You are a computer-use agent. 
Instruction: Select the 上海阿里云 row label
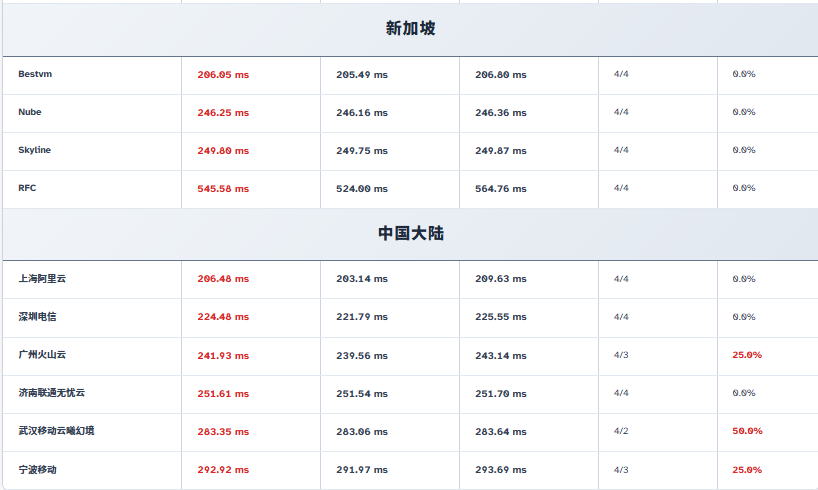42,279
